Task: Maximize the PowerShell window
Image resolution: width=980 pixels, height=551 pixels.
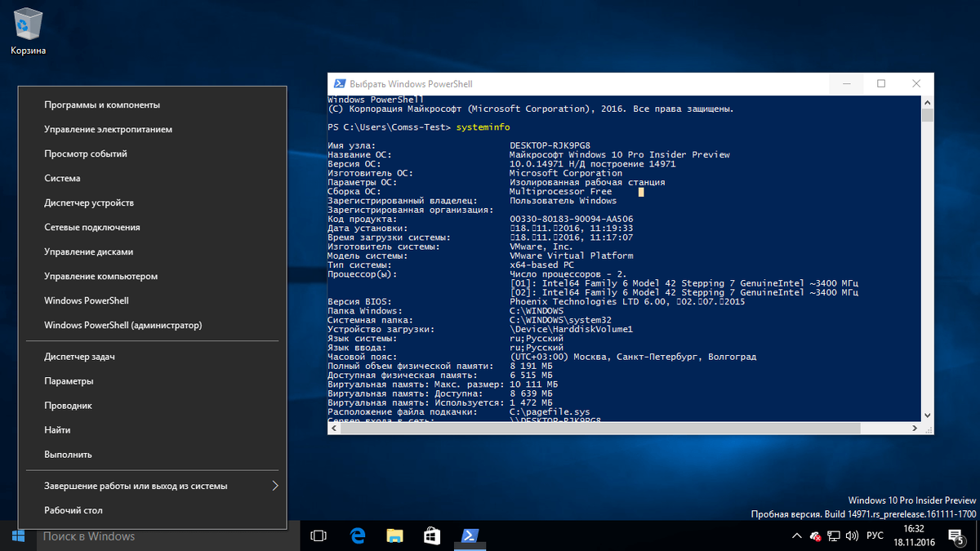Action: coord(881,84)
